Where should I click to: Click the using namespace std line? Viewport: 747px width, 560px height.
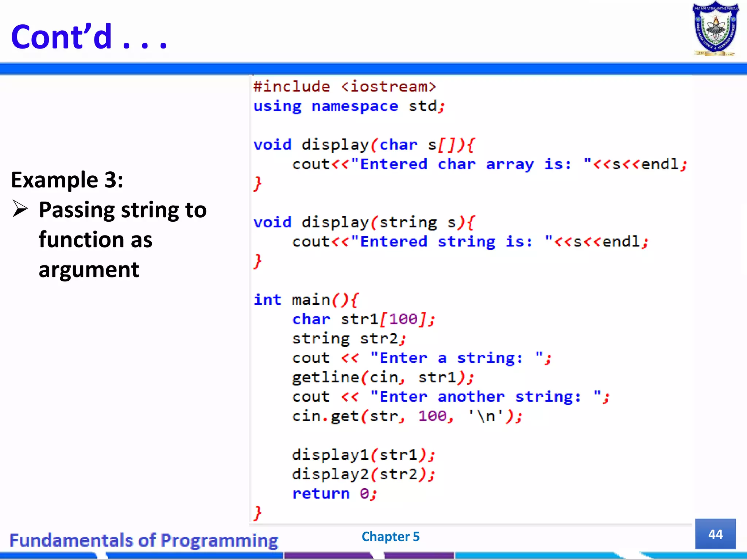pos(349,106)
